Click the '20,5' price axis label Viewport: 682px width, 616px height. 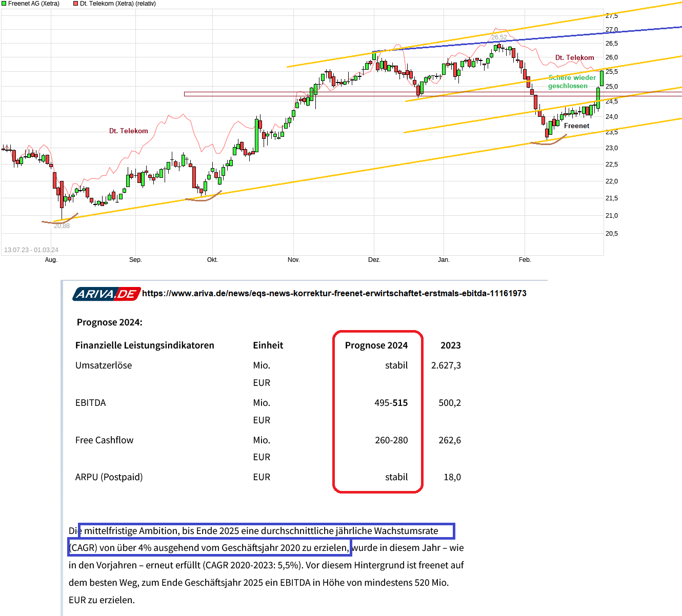pos(612,234)
